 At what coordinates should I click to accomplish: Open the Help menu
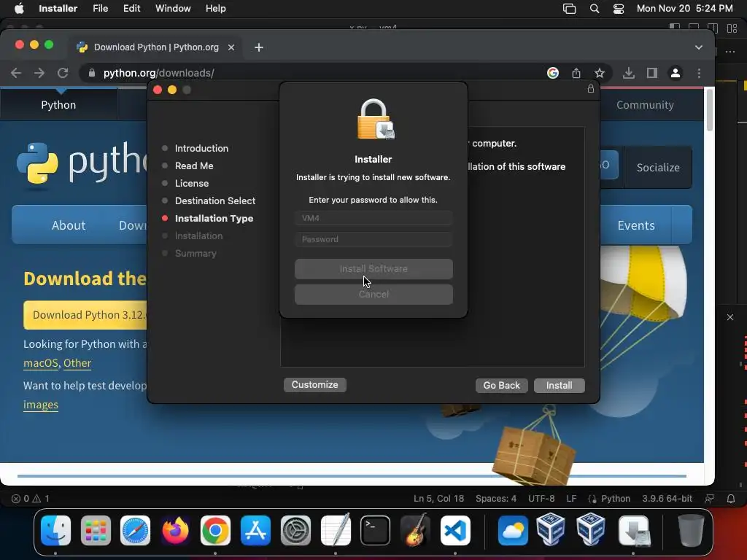coord(215,9)
